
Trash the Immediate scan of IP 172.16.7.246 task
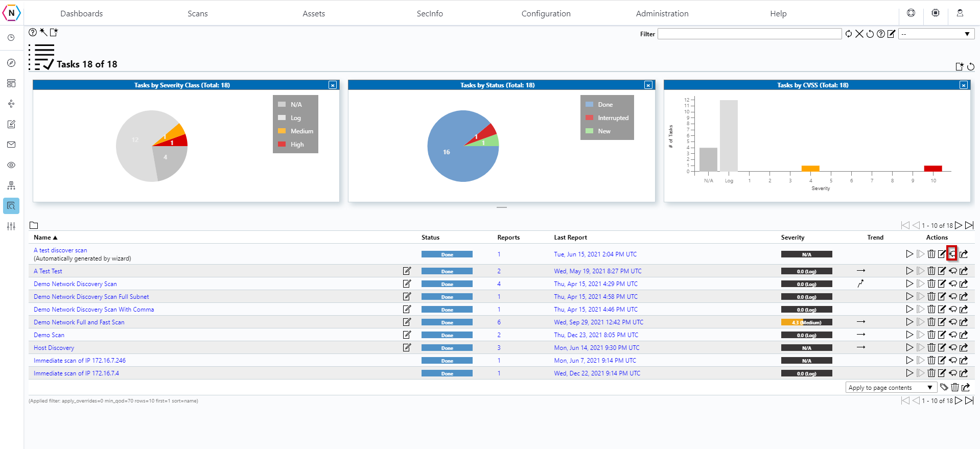pos(931,361)
